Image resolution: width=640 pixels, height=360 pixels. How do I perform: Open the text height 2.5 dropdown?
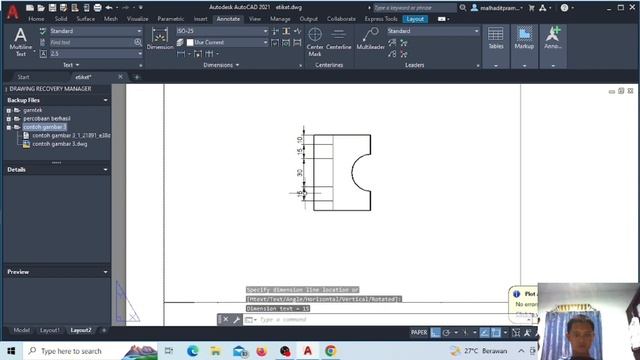(x=96, y=54)
